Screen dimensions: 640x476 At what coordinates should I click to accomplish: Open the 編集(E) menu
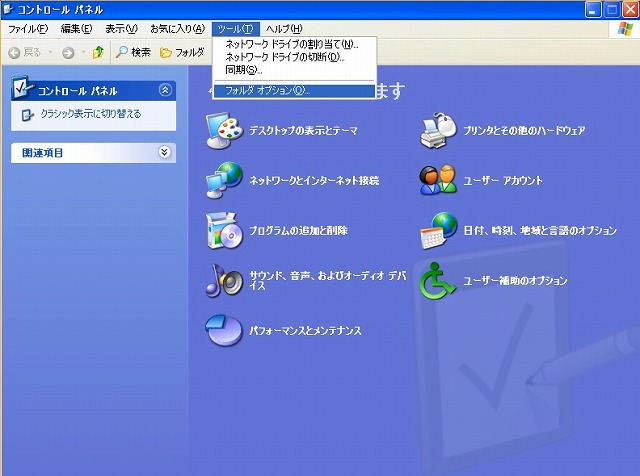click(76, 29)
